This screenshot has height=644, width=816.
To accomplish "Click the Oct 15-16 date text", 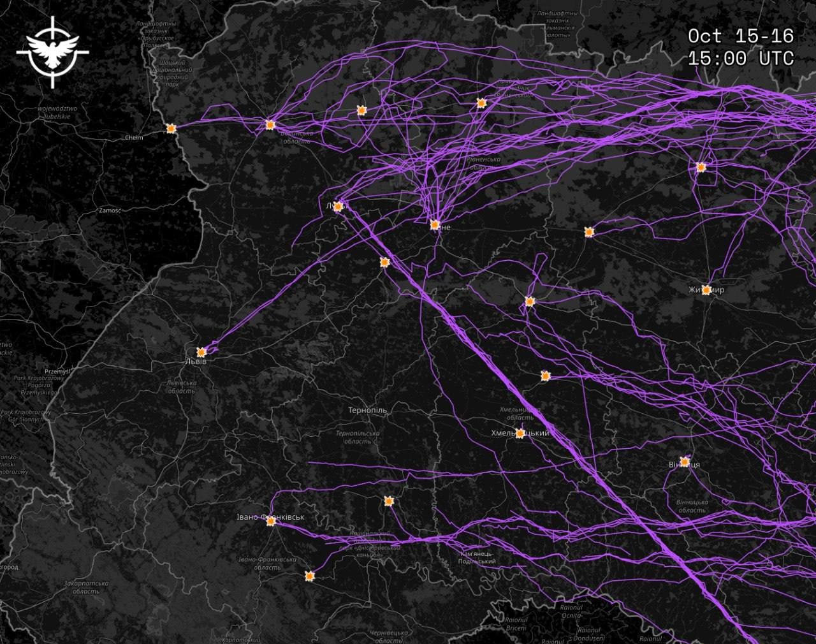I will 741,36.
